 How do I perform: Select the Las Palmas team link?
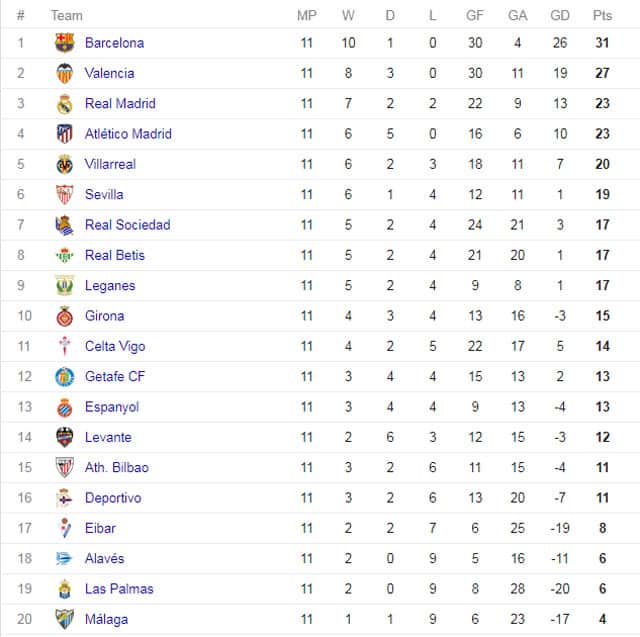(119, 589)
